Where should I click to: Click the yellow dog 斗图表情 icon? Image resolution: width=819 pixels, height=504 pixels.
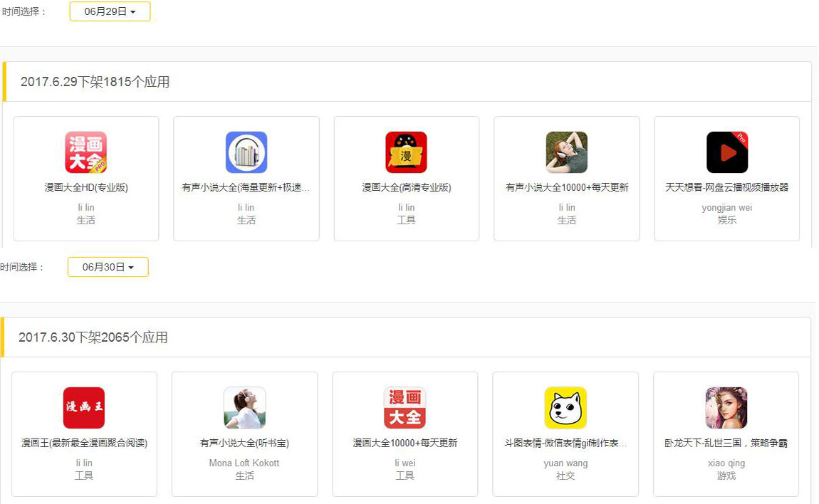point(565,408)
